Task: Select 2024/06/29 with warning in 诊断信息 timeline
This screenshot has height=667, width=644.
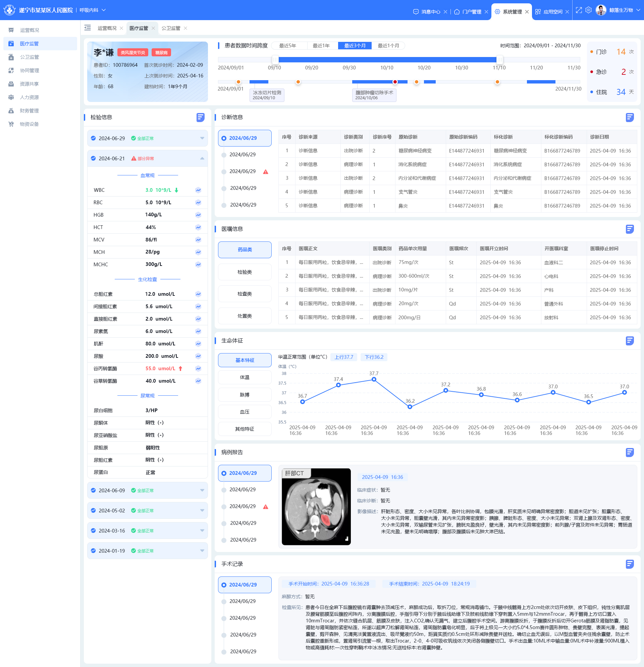Action: click(x=243, y=171)
